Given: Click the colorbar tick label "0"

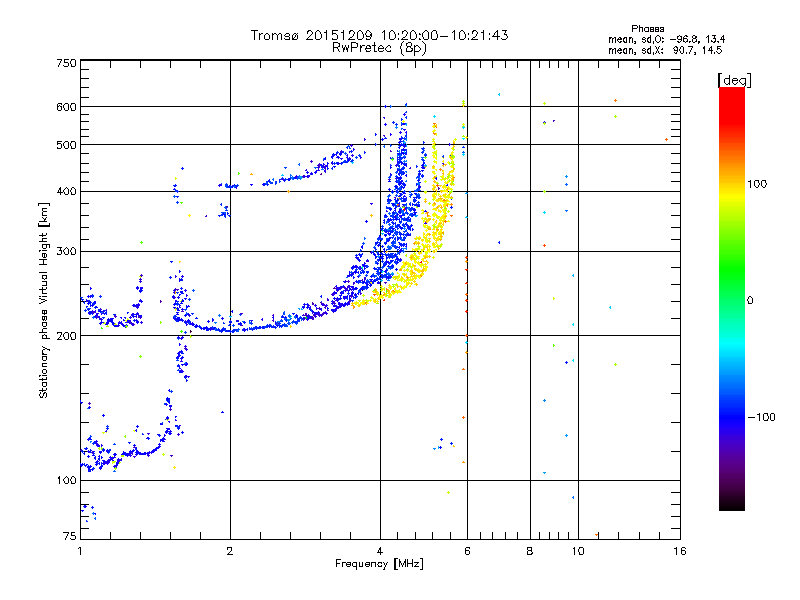Looking at the screenshot, I should (750, 301).
